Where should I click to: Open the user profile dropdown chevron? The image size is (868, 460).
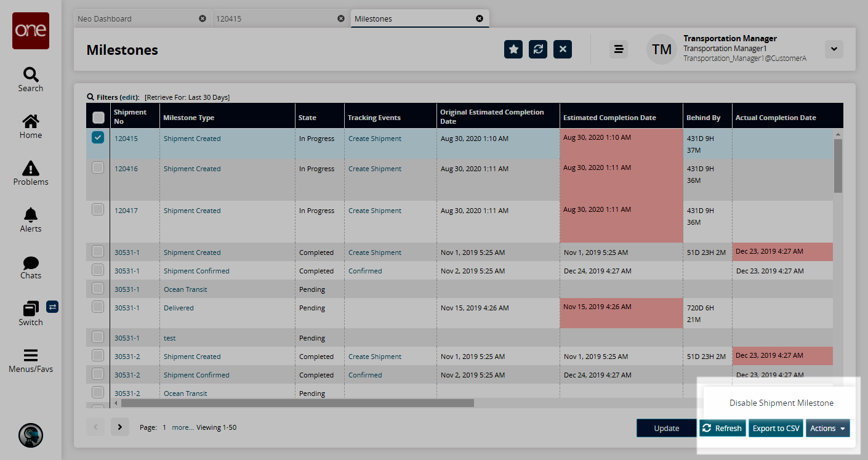(x=834, y=49)
